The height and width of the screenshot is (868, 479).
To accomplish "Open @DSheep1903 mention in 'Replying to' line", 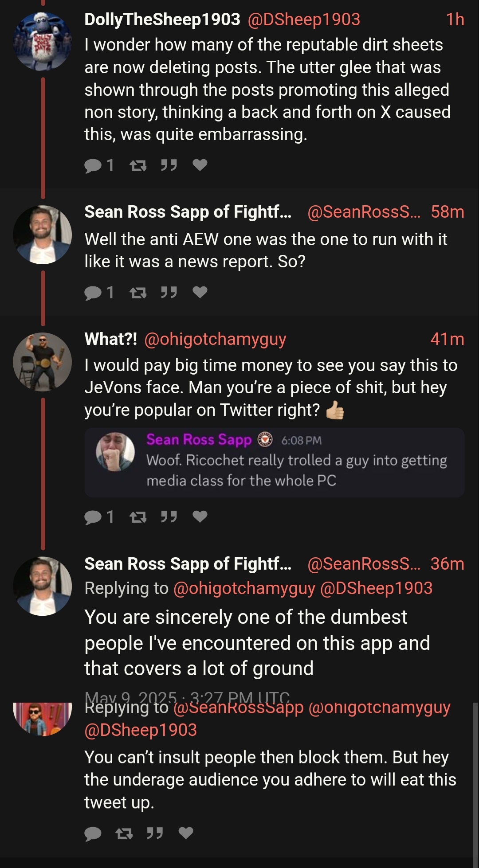I will (376, 588).
